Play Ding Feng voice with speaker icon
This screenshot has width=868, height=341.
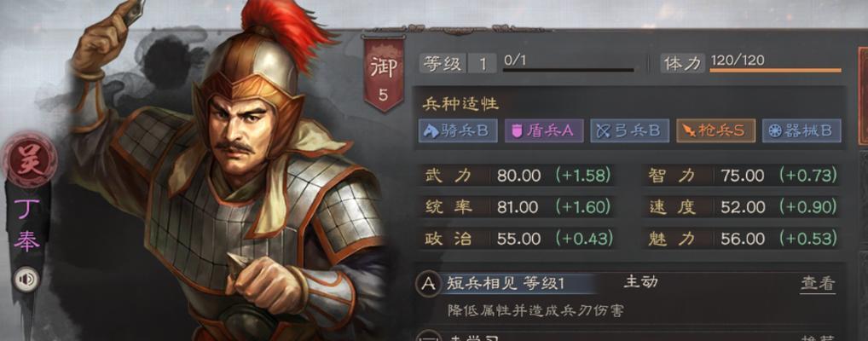click(x=26, y=279)
